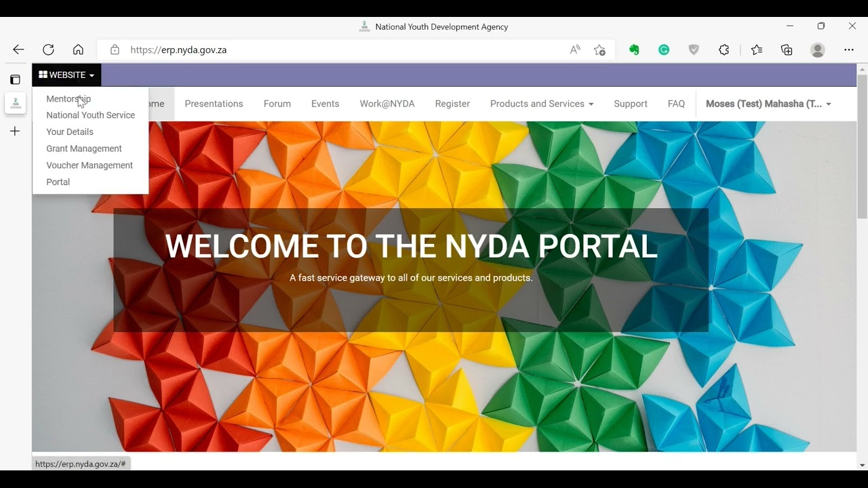Click the page vertical scrollbar thumb
The height and width of the screenshot is (488, 868).
862,146
